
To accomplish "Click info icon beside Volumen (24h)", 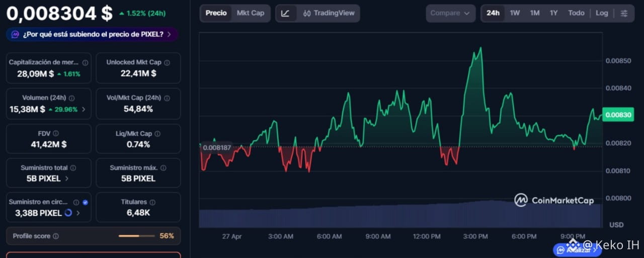I will [71, 98].
